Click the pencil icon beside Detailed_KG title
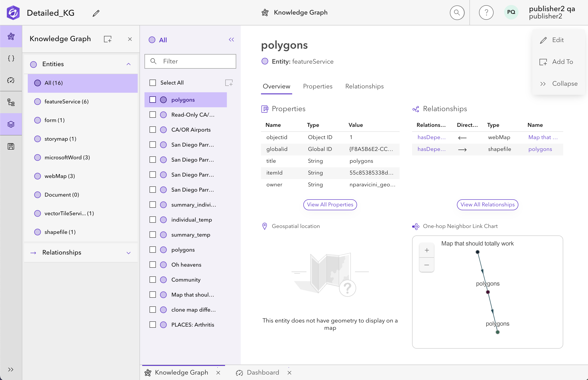588x380 pixels. point(96,13)
